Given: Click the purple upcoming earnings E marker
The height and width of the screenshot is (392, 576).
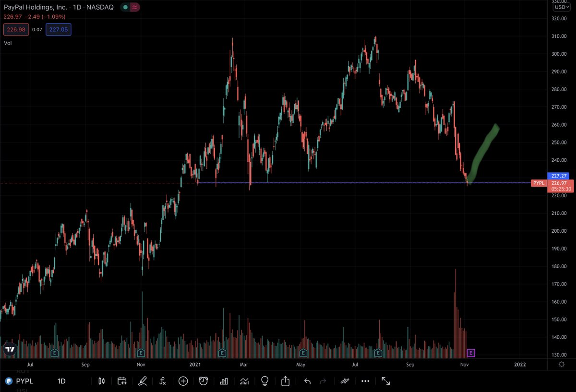Looking at the screenshot, I should (x=471, y=353).
